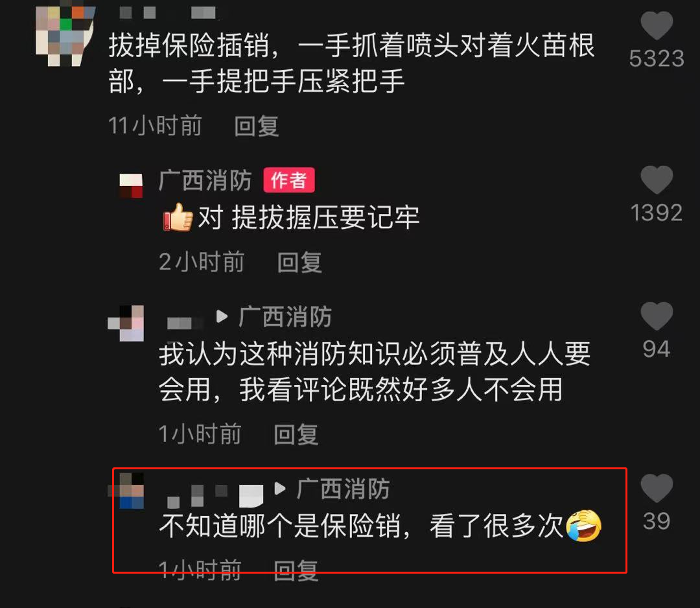
Task: Open 广西消防 mention in third comment
Action: point(285,317)
